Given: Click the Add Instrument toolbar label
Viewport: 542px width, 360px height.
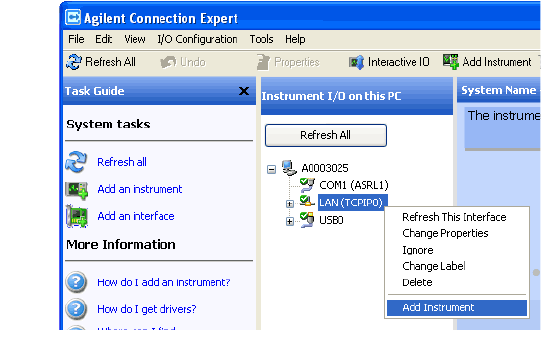Looking at the screenshot, I should 497,62.
